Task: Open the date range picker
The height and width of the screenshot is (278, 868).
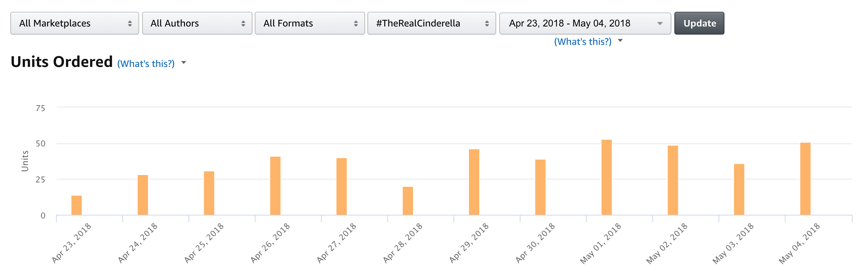Action: (585, 23)
